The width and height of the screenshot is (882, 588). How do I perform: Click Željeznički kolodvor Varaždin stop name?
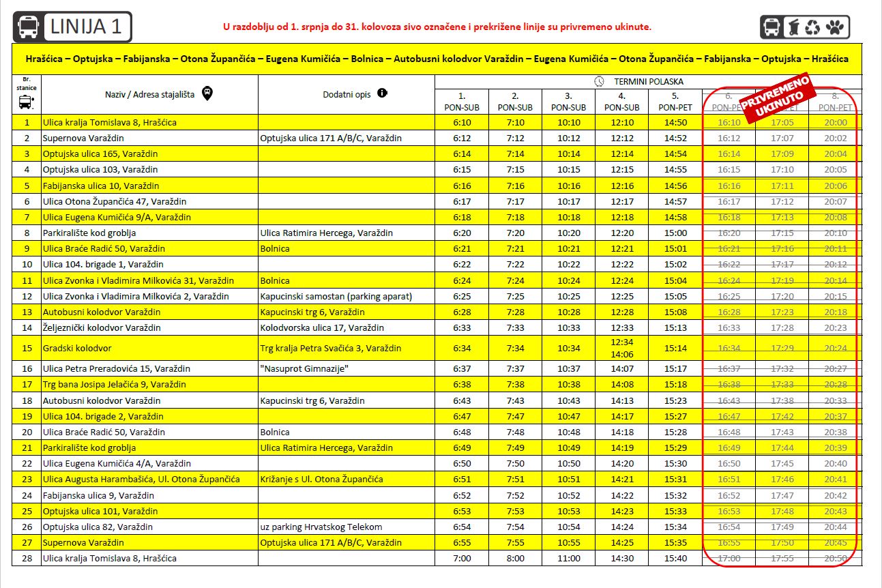pyautogui.click(x=102, y=327)
